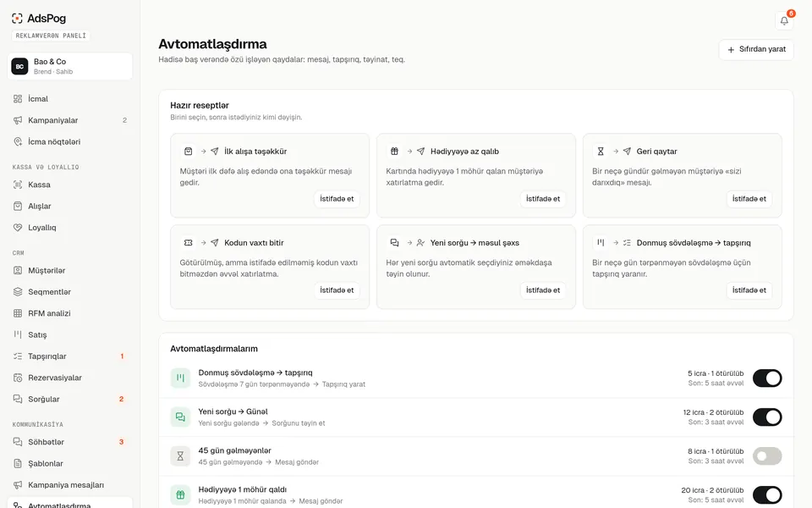Screen dimensions: 812x508
Task: Enable the 45 gün gəlməyənlər automation toggle
Action: (767, 456)
